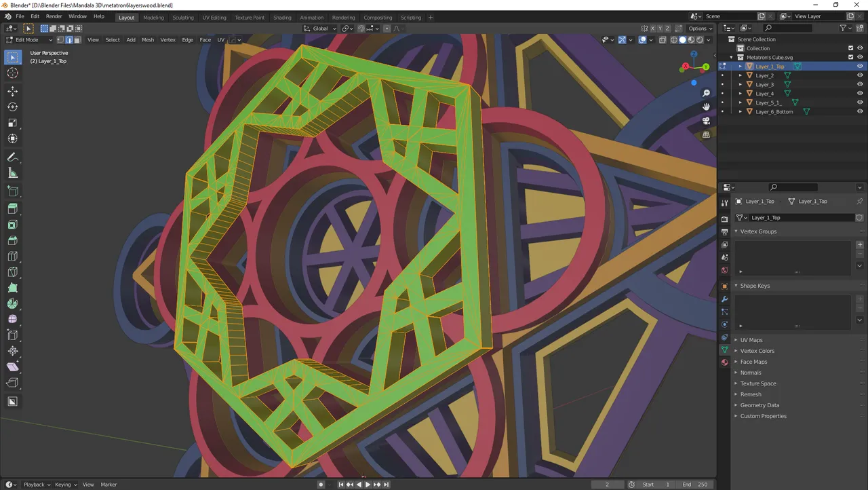Screen dimensions: 868x490
Task: Switch to the UV Editing workspace tab
Action: pyautogui.click(x=214, y=17)
